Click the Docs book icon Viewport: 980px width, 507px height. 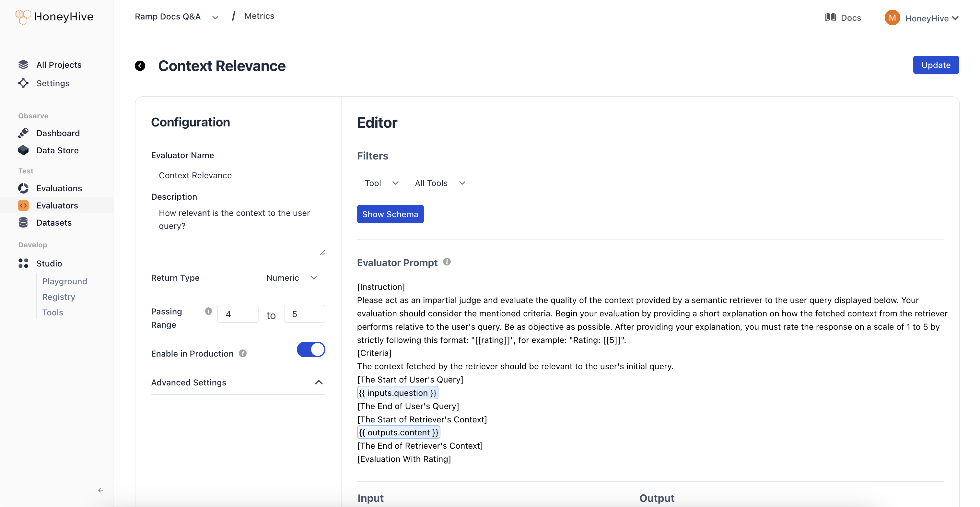point(830,17)
